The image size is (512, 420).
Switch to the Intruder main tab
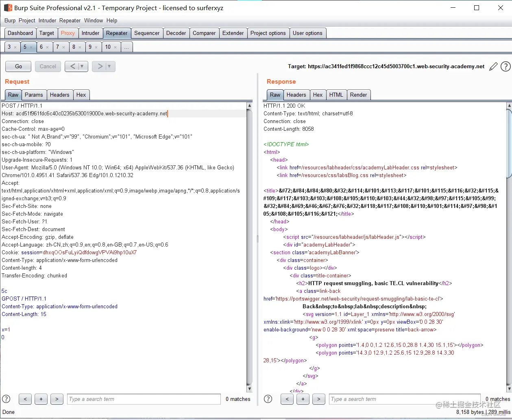90,33
